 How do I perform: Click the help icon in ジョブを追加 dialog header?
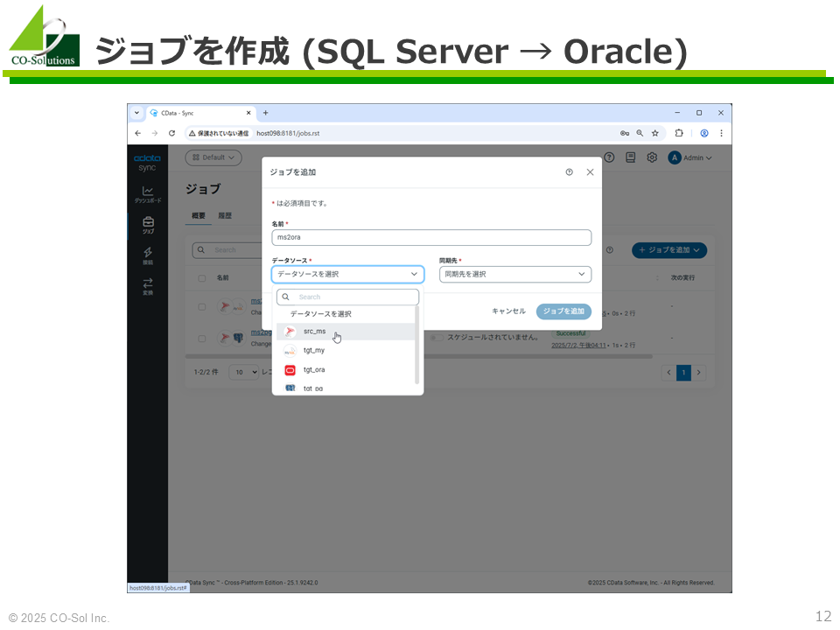pos(569,172)
